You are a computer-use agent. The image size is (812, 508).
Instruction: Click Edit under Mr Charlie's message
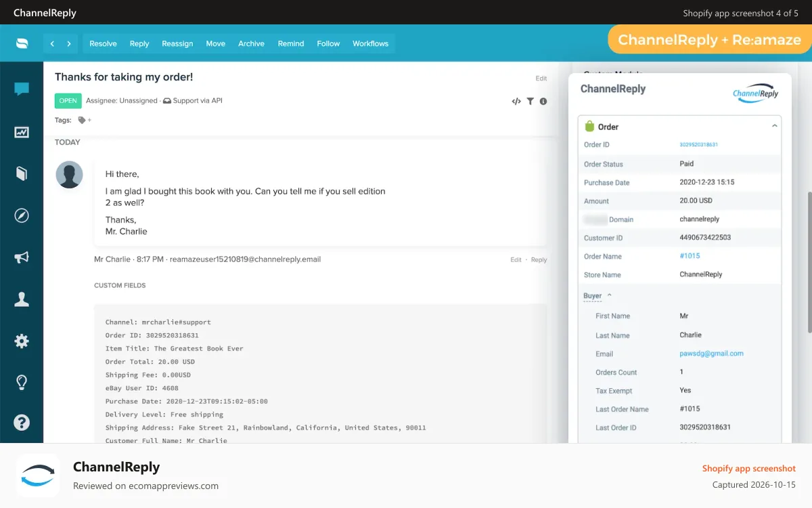click(516, 260)
